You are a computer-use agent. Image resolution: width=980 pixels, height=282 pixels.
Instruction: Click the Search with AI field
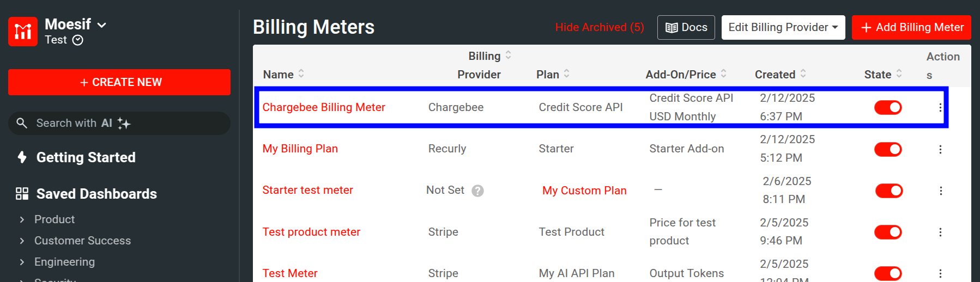pos(119,123)
